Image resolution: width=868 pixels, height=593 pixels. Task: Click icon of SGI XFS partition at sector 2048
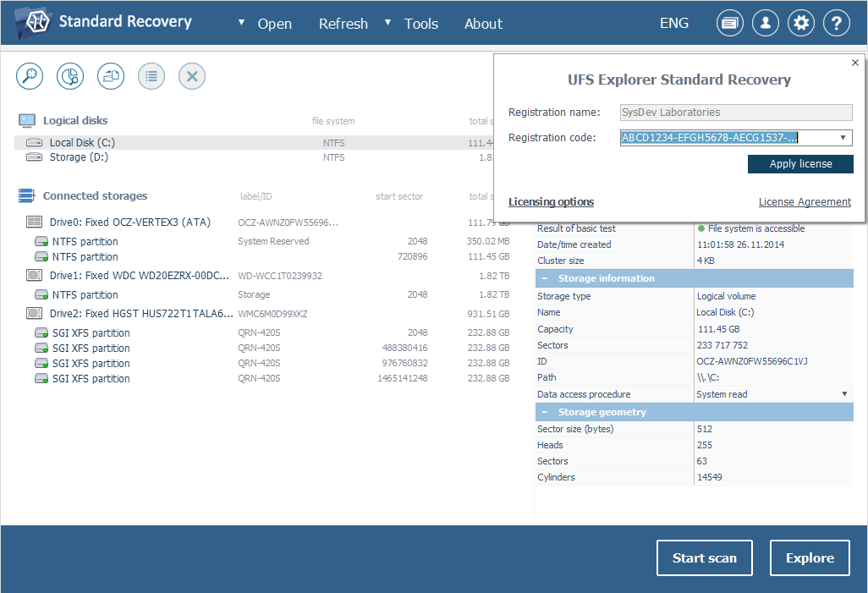41,332
